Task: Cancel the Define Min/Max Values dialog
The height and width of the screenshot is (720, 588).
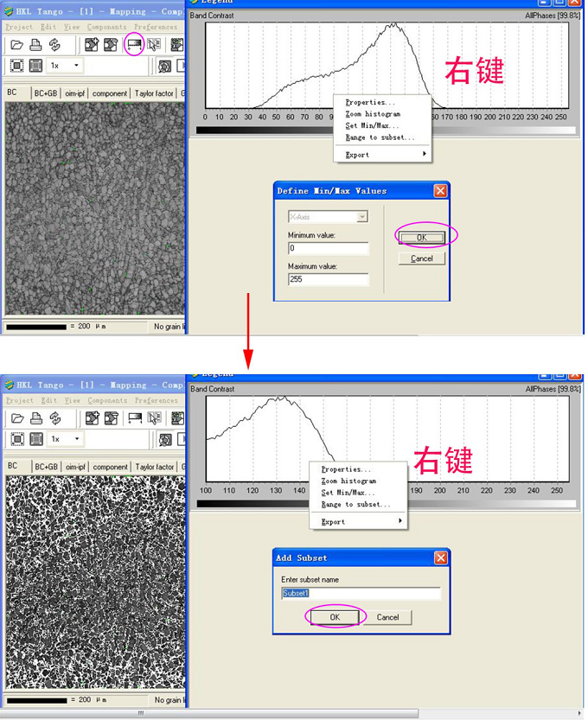Action: click(422, 258)
